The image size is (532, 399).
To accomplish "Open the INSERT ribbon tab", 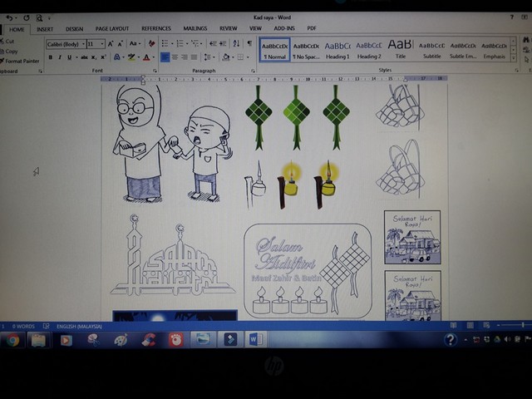I will click(44, 29).
